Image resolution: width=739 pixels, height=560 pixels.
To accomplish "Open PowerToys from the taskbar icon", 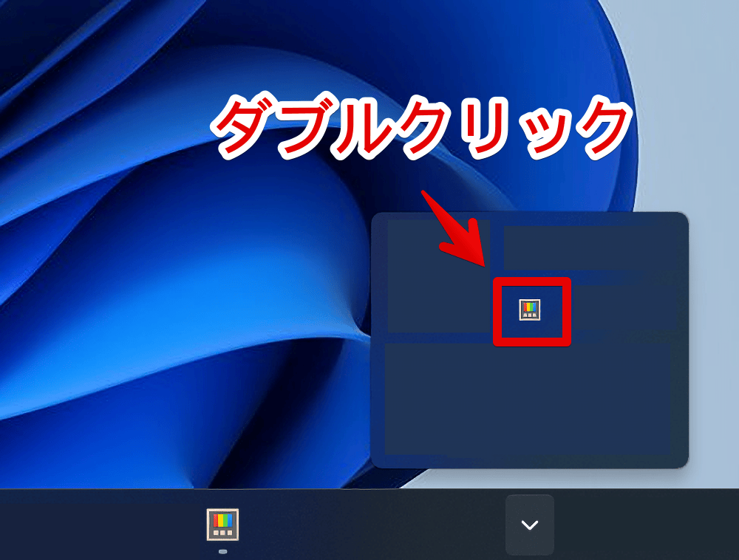I will [x=222, y=525].
